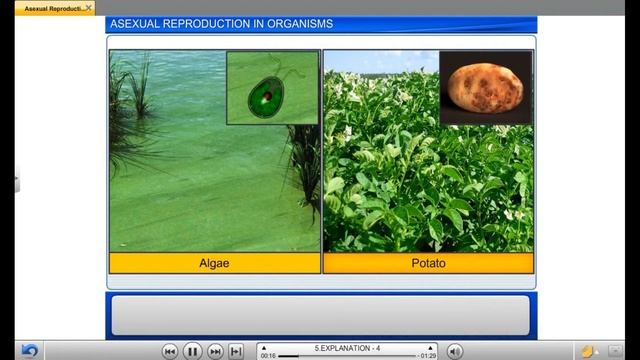The image size is (640, 360).
Task: Click the algae cell inset image
Action: (273, 87)
